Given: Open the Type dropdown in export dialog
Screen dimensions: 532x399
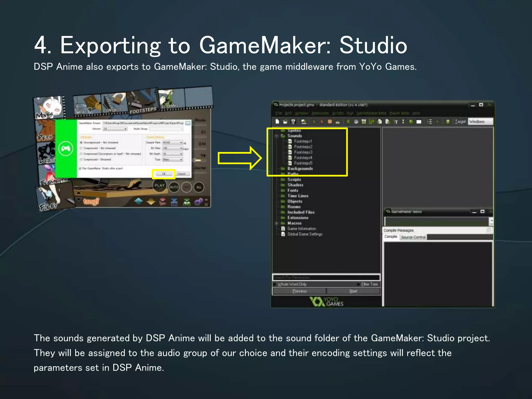Looking at the screenshot, I should [x=172, y=159].
